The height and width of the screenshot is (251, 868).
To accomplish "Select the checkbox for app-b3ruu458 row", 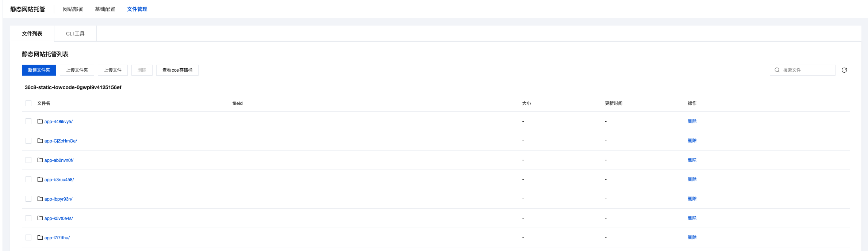I will [28, 179].
